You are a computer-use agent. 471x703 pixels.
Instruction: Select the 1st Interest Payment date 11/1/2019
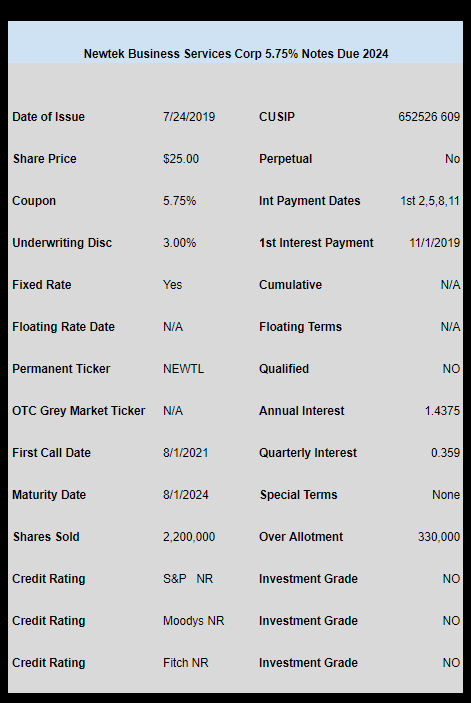[434, 243]
